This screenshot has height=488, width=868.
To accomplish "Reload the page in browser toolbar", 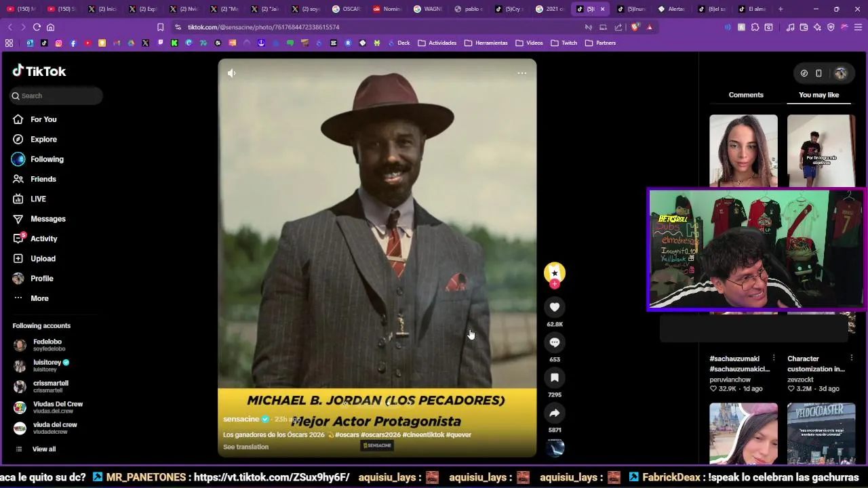I will tap(37, 27).
